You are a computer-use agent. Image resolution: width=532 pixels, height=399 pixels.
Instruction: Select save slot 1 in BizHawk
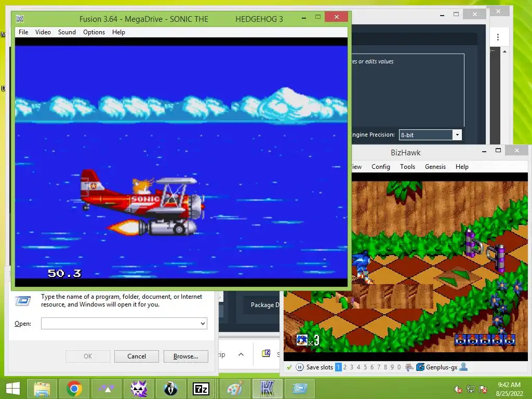tap(338, 367)
